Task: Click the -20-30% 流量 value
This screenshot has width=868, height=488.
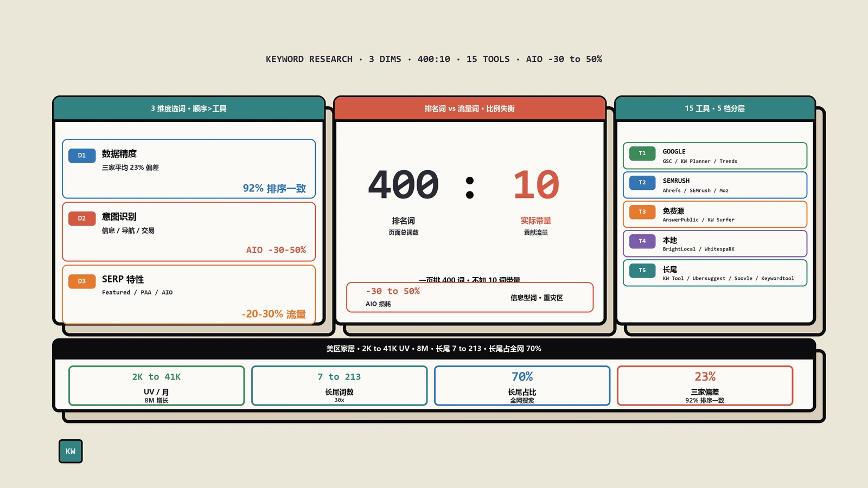Action: (274, 314)
